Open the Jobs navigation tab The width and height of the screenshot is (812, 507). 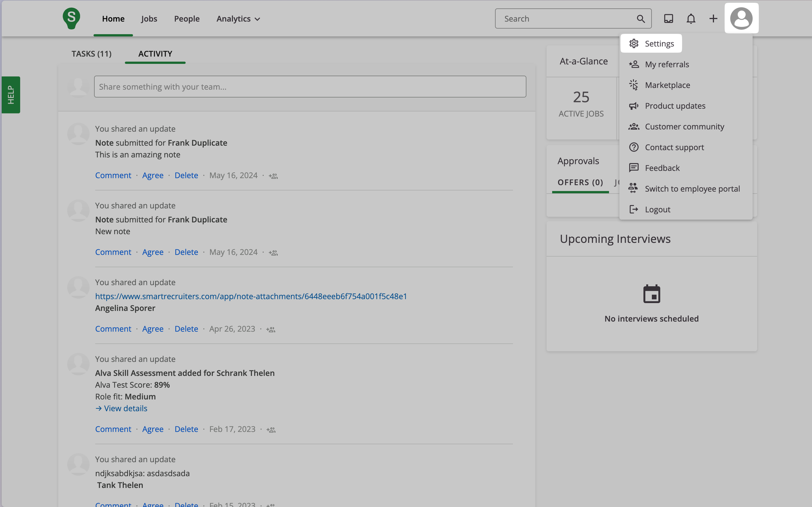pyautogui.click(x=149, y=19)
